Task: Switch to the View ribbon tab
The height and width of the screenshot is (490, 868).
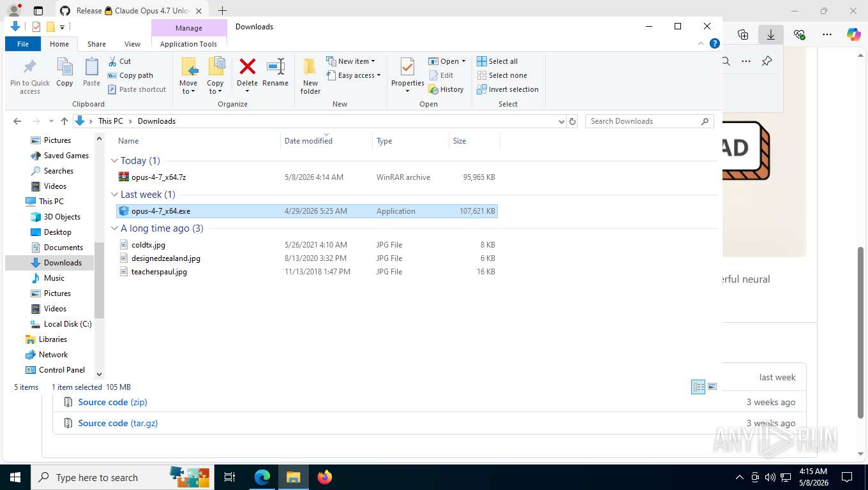Action: (132, 44)
